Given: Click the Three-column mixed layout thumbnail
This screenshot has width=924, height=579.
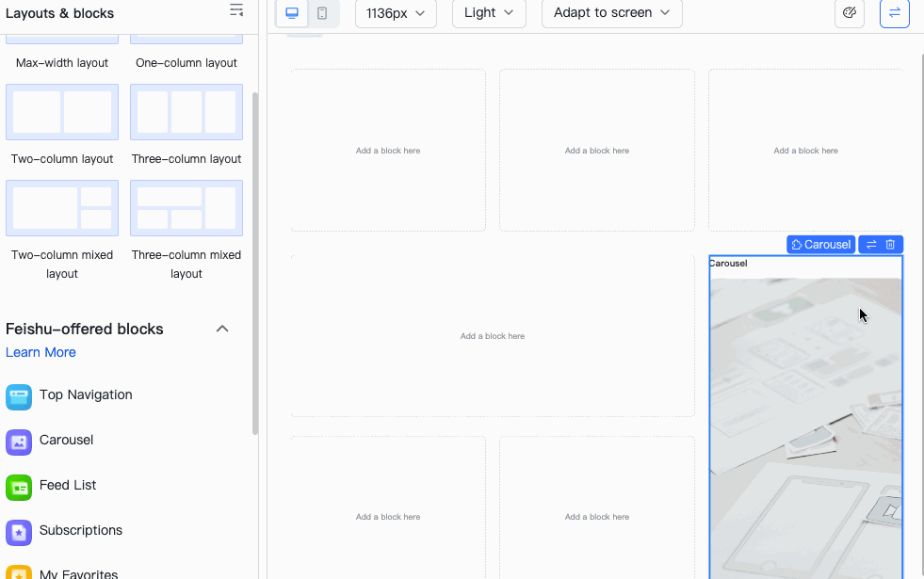Looking at the screenshot, I should pos(186,208).
